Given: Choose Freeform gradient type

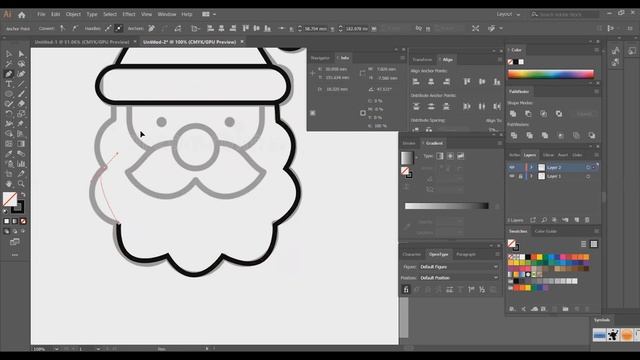Looking at the screenshot, I should point(460,156).
